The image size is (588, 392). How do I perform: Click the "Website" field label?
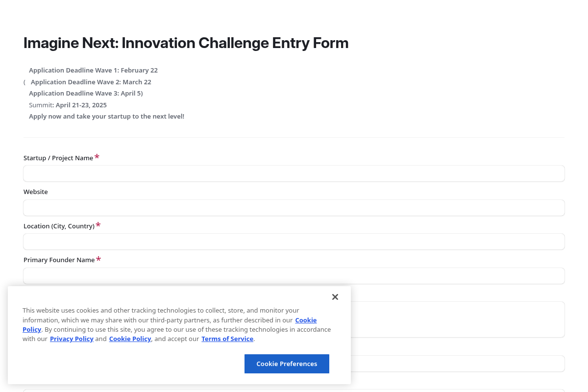[36, 192]
